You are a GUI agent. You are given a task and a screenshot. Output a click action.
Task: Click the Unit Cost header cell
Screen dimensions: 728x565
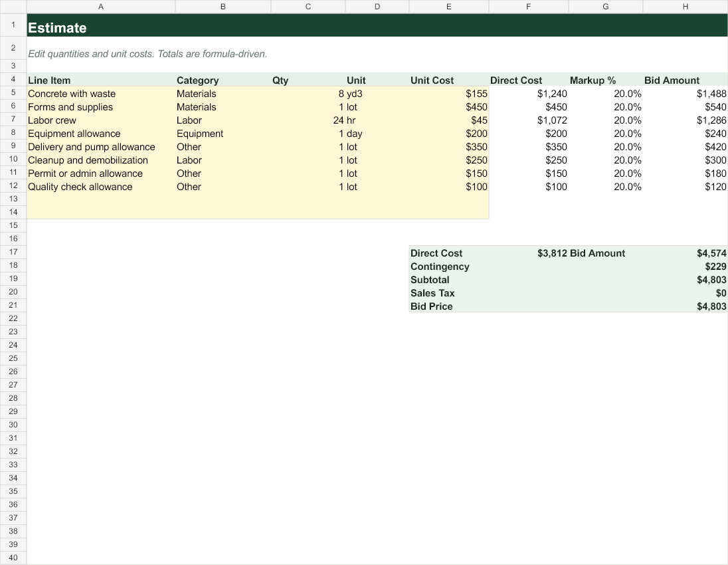[448, 80]
